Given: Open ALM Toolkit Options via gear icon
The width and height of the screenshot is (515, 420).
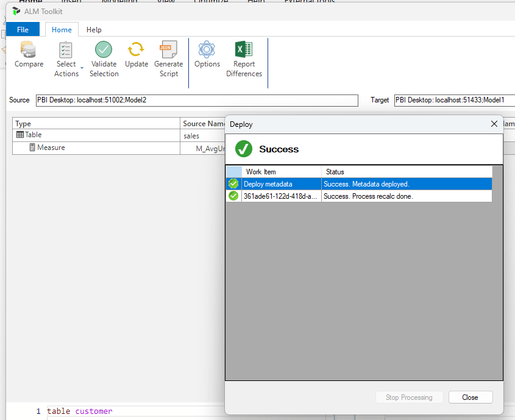Looking at the screenshot, I should coord(207,50).
